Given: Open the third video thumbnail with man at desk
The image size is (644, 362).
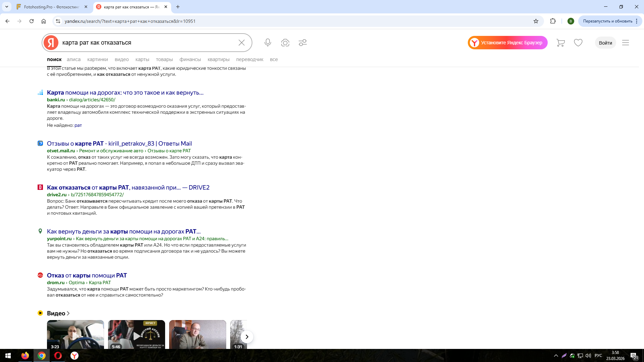Looking at the screenshot, I should (x=198, y=334).
